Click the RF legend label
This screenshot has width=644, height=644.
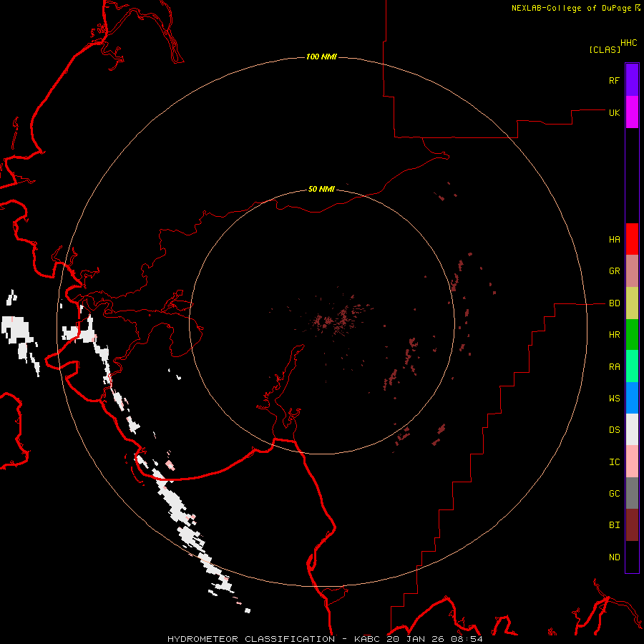614,80
